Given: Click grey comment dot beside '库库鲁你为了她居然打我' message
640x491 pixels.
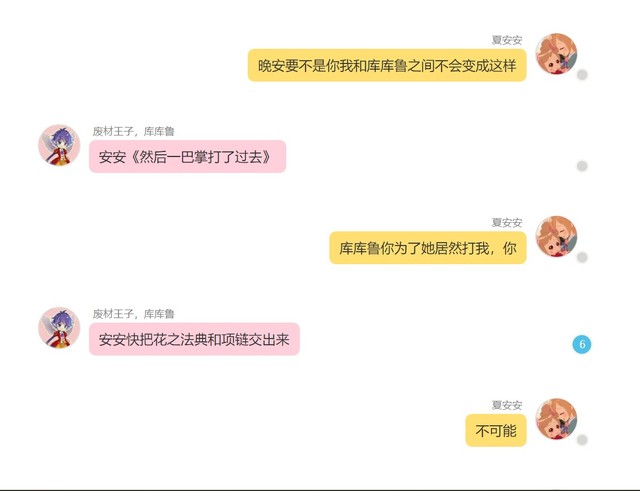Looking at the screenshot, I should coord(582,257).
